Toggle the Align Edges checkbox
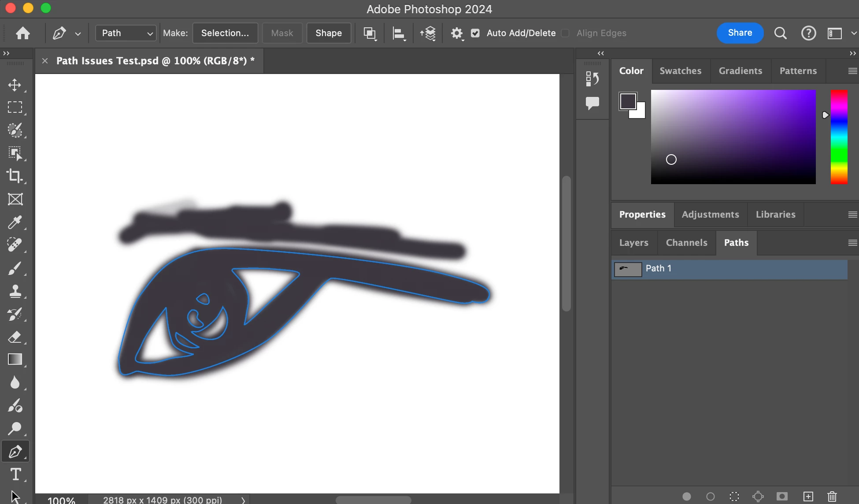Image resolution: width=859 pixels, height=504 pixels. click(565, 33)
